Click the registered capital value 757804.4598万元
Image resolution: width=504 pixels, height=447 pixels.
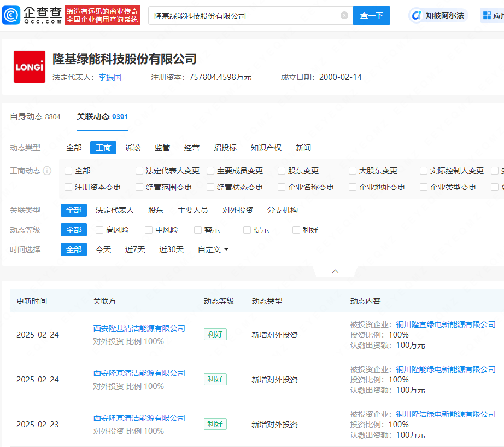coord(220,77)
